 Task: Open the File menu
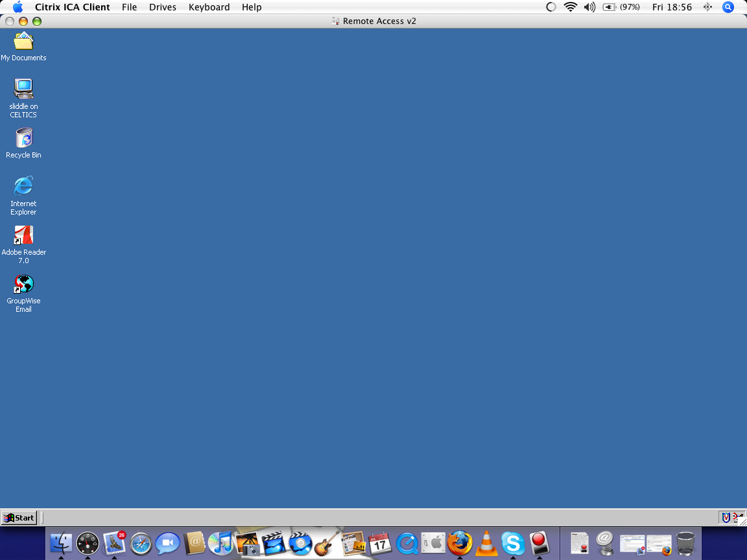129,7
